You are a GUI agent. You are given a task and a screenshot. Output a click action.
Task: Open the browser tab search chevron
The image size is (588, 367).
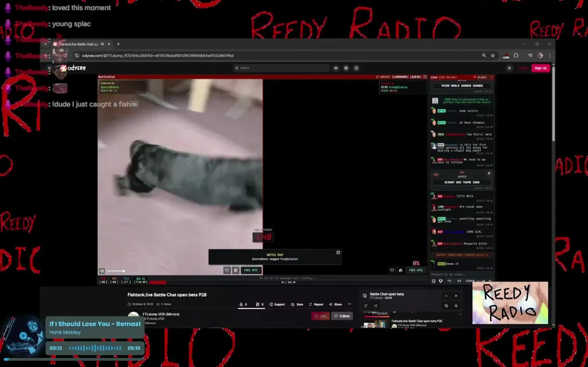(x=45, y=44)
